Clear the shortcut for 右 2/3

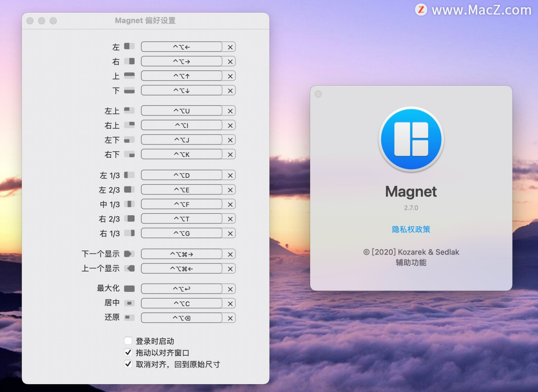230,219
